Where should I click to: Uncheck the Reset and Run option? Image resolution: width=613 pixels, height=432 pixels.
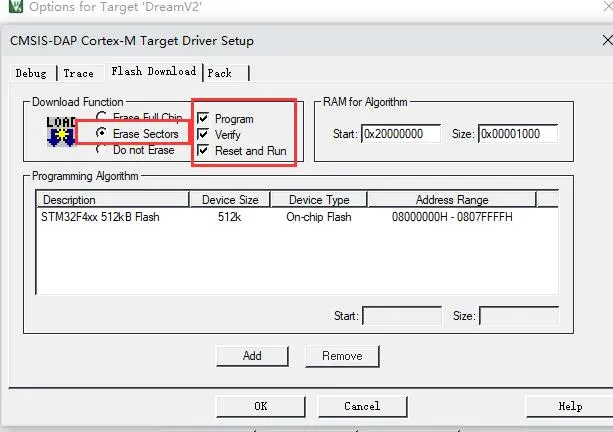click(204, 150)
